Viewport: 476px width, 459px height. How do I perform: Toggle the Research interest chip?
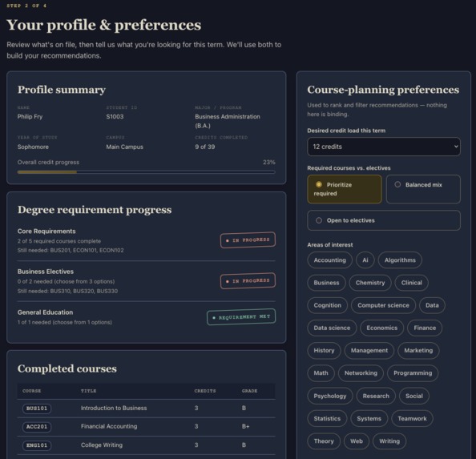click(376, 397)
